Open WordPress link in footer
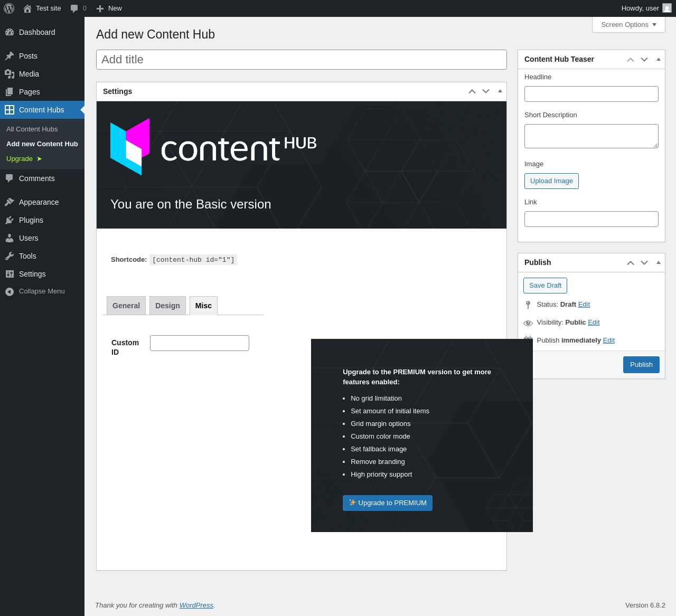 (x=196, y=605)
